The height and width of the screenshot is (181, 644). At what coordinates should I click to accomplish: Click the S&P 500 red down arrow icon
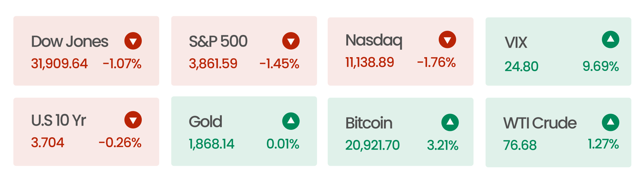tap(291, 41)
